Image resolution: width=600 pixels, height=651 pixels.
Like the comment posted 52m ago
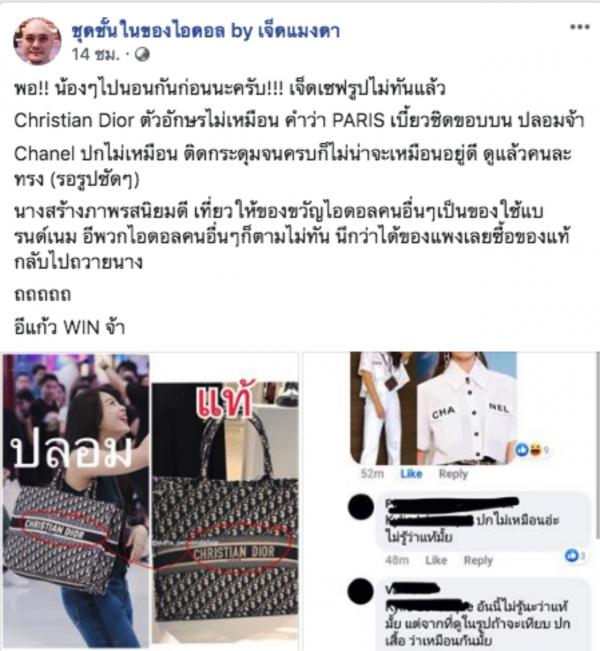click(411, 474)
